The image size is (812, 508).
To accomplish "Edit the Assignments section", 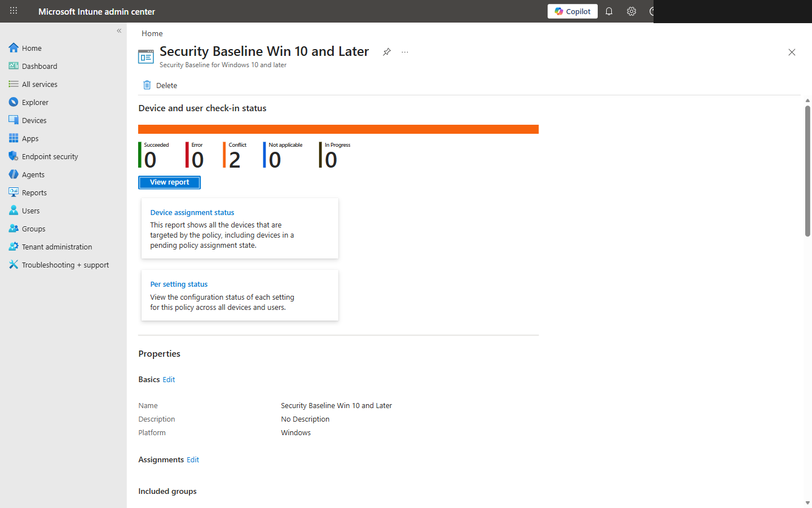I will click(193, 460).
